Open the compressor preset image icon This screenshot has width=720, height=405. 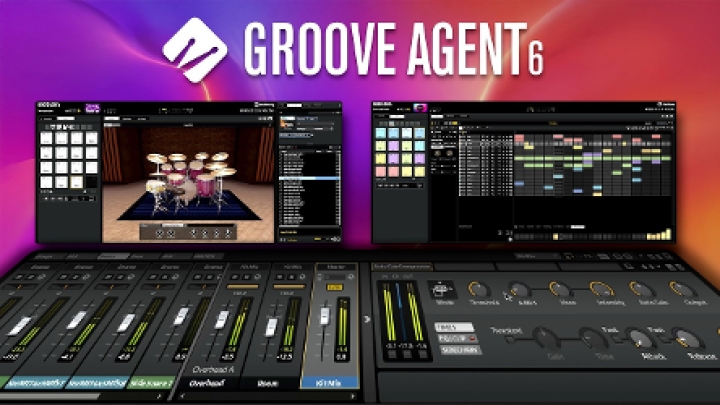point(441,290)
